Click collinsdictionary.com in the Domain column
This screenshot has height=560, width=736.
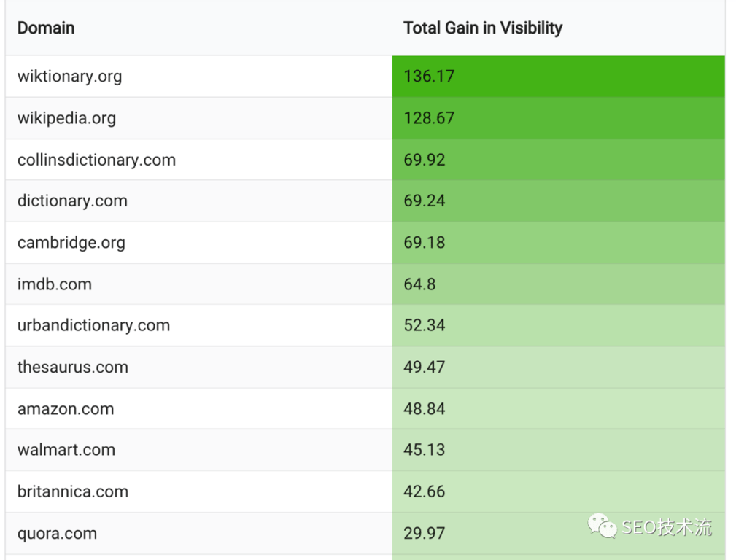(96, 160)
